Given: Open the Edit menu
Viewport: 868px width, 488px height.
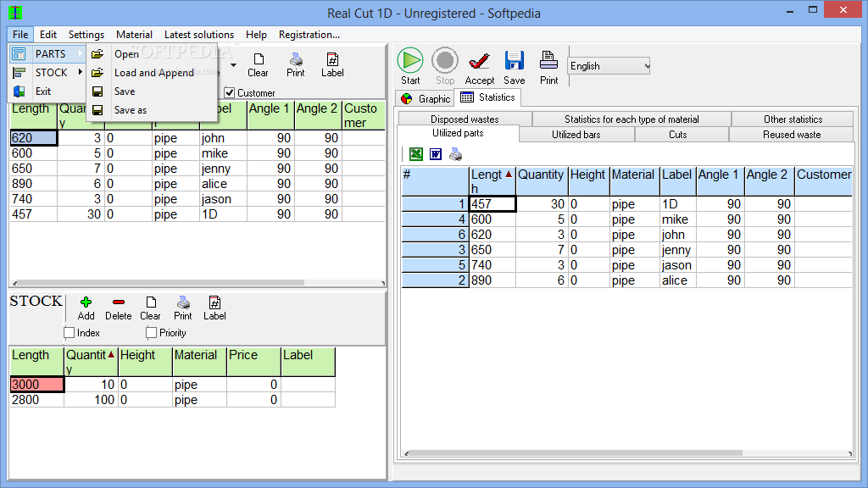Looking at the screenshot, I should pos(48,34).
